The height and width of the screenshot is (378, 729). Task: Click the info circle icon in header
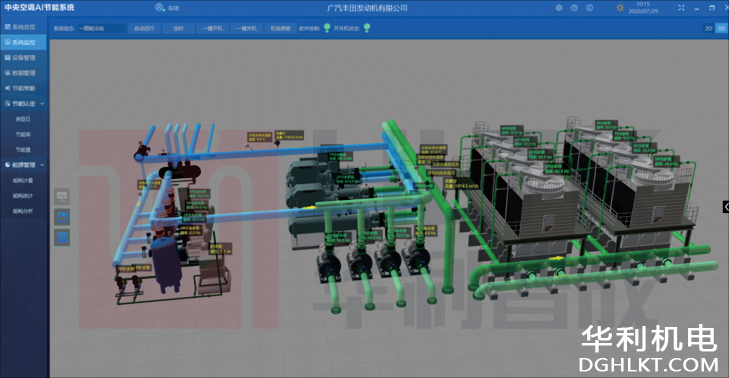(x=590, y=8)
